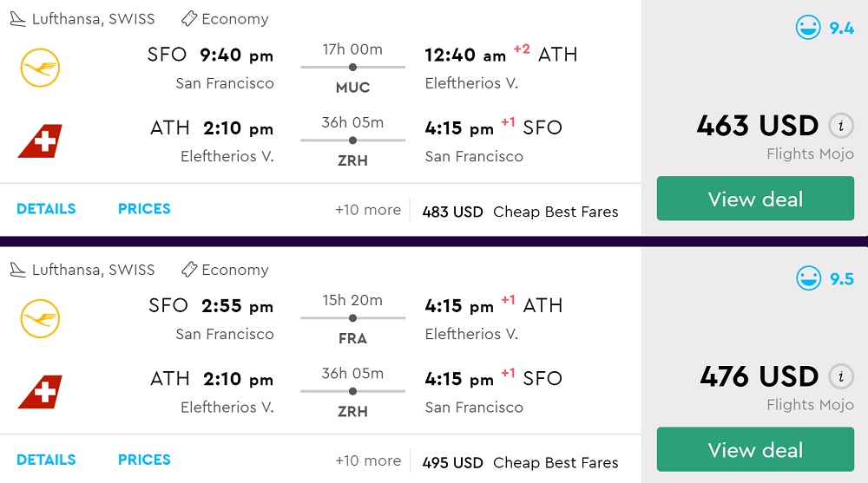Click the Economy tag icon in first result
The height and width of the screenshot is (483, 868).
click(x=188, y=19)
